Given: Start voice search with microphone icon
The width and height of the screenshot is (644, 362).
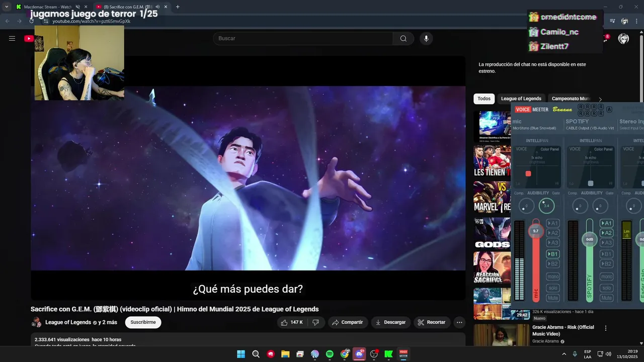Looking at the screenshot, I should pos(426,39).
